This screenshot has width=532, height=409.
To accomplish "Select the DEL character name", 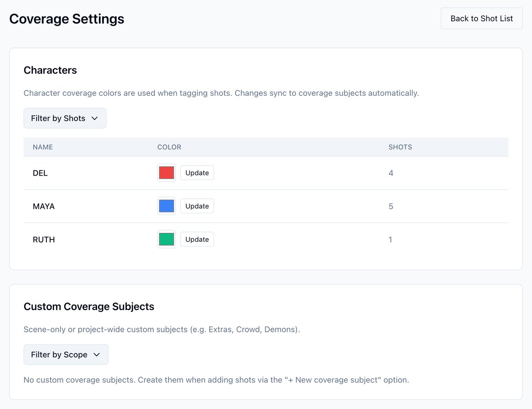I will point(40,173).
